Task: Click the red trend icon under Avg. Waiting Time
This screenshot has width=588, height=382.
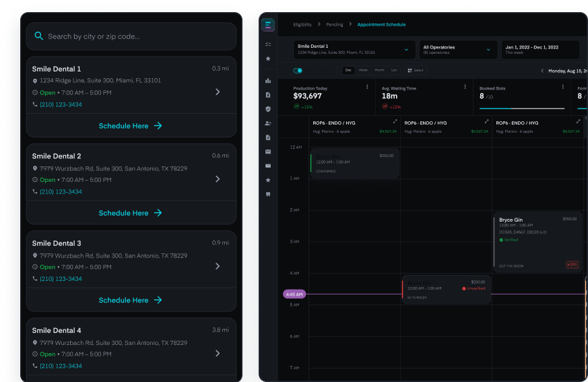Action: click(x=385, y=106)
